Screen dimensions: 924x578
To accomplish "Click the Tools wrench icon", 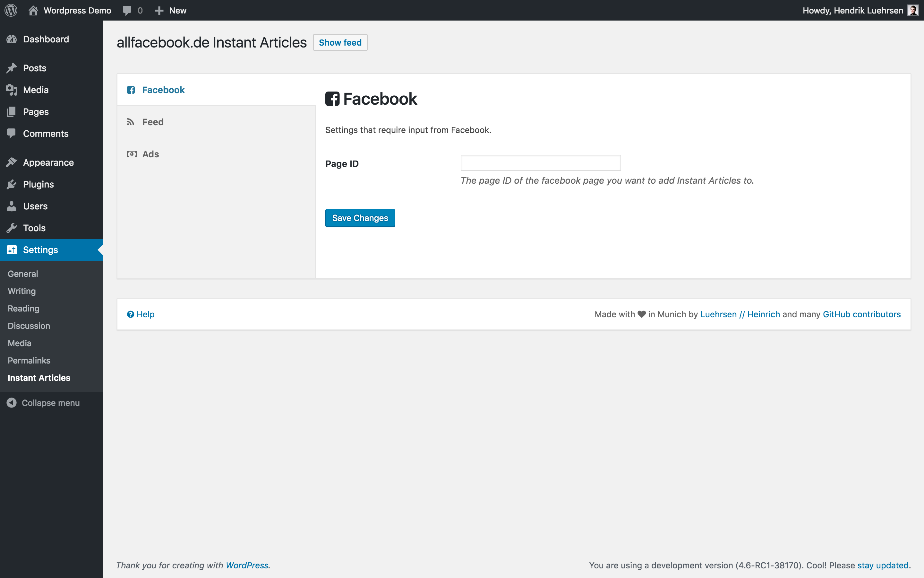I will point(12,228).
